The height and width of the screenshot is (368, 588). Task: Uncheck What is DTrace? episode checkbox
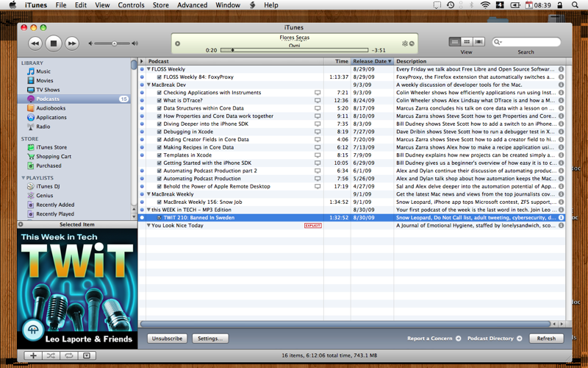pos(159,101)
